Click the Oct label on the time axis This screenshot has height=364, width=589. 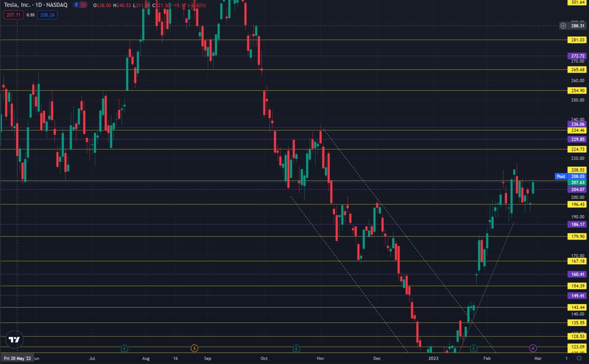click(264, 359)
